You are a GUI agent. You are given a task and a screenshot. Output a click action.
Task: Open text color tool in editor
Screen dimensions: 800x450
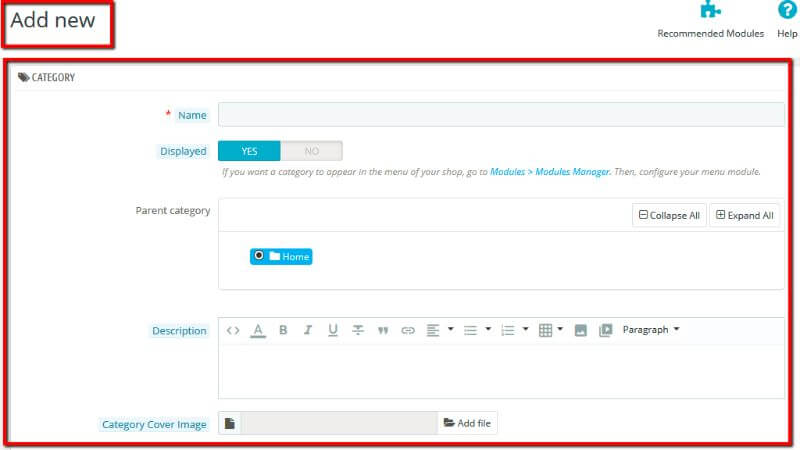tap(258, 331)
